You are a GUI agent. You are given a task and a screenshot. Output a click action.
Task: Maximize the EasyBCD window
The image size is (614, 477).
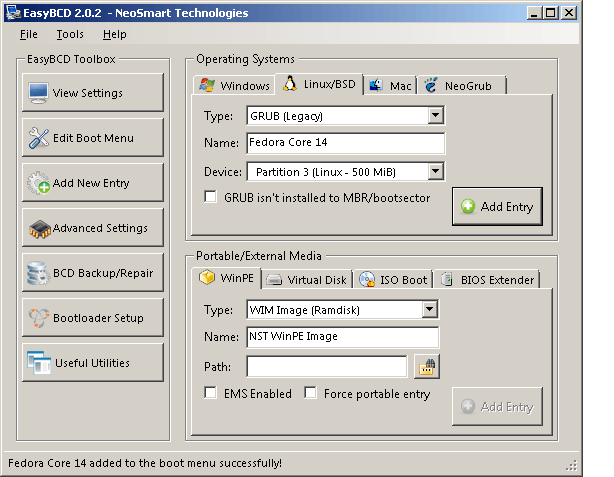tap(551, 13)
